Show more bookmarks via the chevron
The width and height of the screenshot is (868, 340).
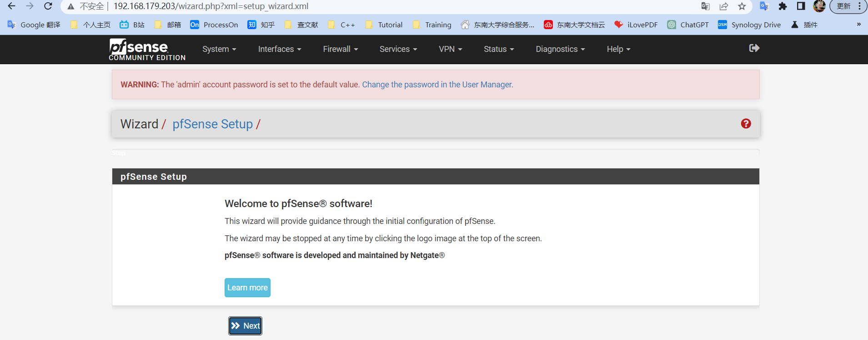pyautogui.click(x=858, y=25)
